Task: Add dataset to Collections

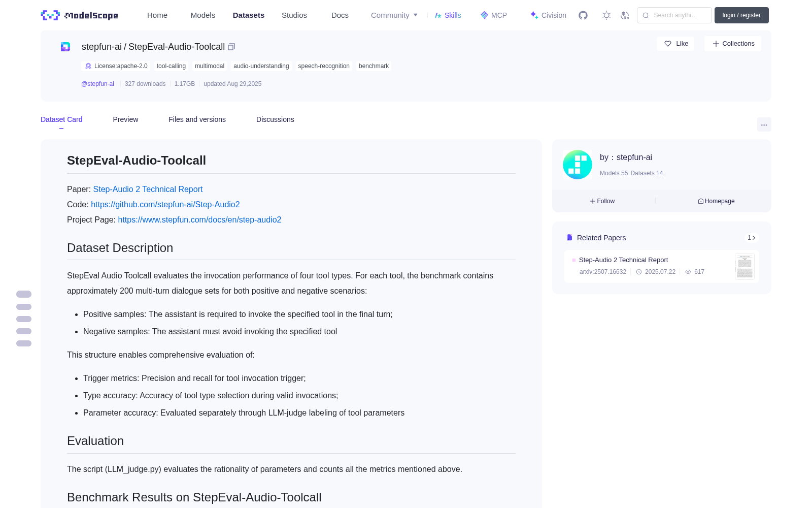Action: (x=733, y=44)
